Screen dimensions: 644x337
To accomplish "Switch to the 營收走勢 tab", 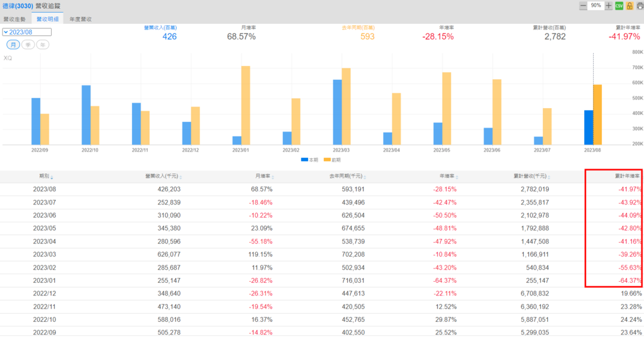I will point(14,19).
